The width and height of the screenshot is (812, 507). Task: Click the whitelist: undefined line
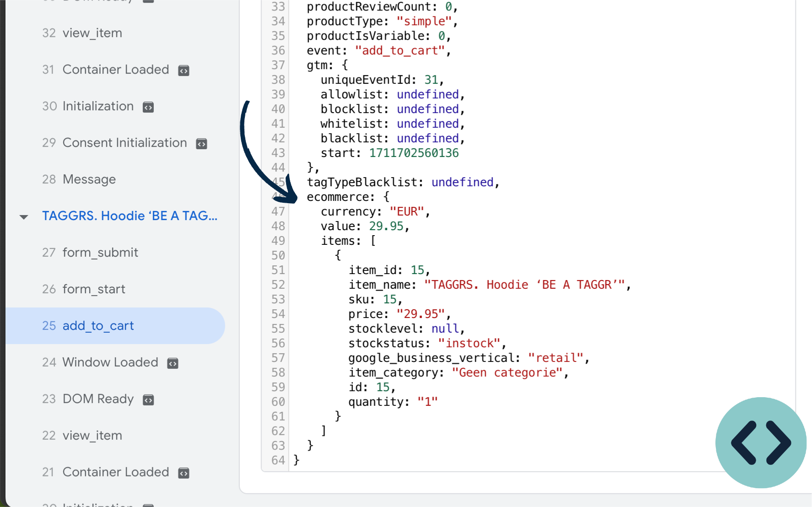[393, 124]
